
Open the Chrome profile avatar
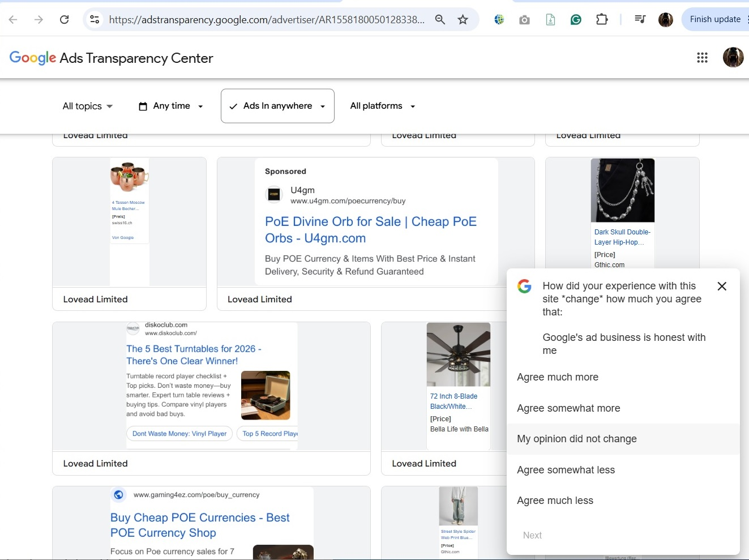[x=666, y=20]
